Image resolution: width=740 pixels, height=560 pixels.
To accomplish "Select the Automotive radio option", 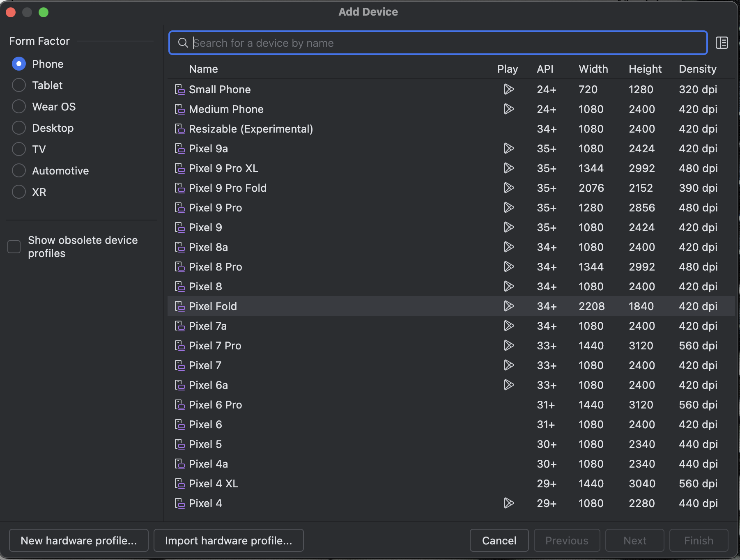I will 19,171.
